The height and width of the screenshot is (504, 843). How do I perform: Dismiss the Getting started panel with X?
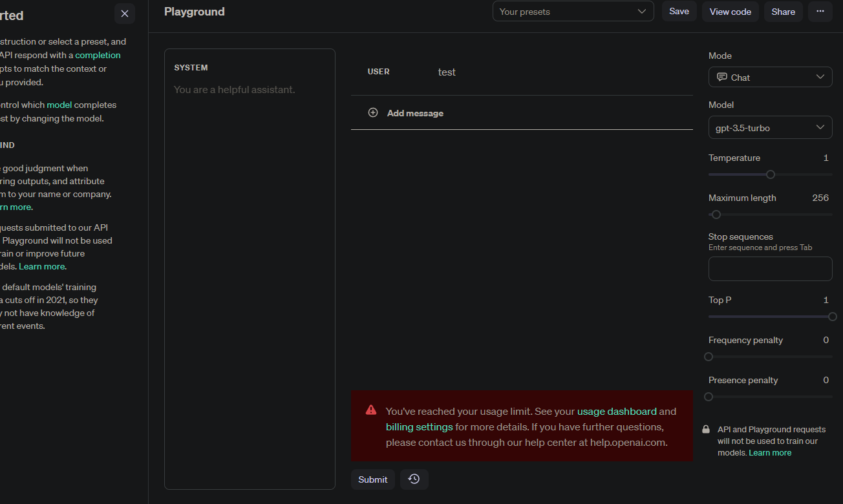(124, 13)
